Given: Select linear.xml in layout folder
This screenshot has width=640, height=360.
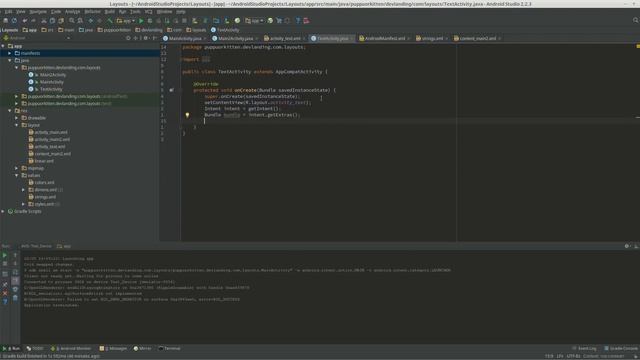Looking at the screenshot, I should [44, 161].
